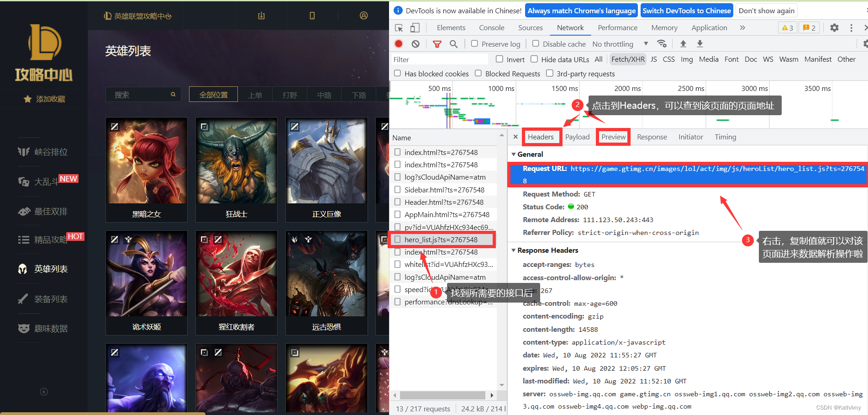Collapse the sidebar with the circle arrow

(44, 392)
